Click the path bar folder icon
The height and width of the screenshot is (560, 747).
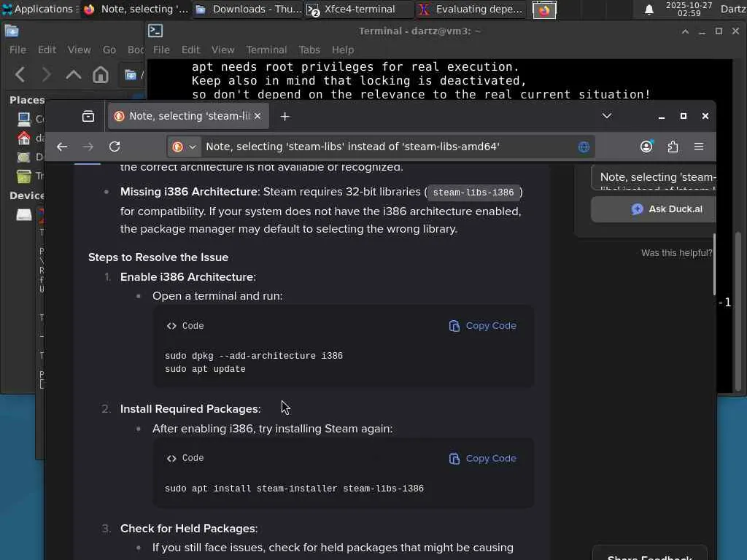[131, 75]
